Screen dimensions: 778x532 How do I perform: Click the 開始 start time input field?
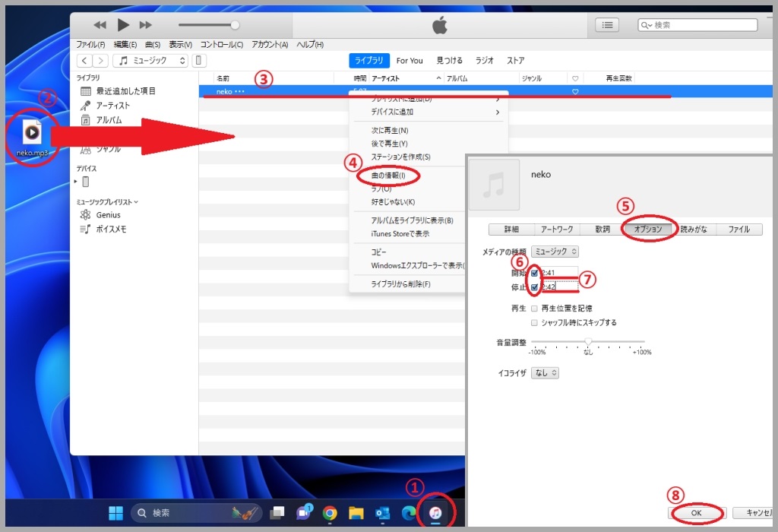coord(559,273)
